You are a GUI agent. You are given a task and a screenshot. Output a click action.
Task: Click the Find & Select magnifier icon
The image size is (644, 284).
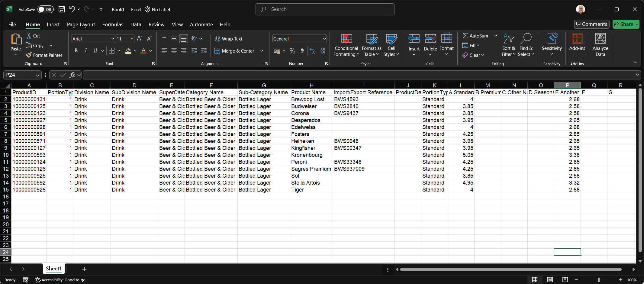pos(526,39)
